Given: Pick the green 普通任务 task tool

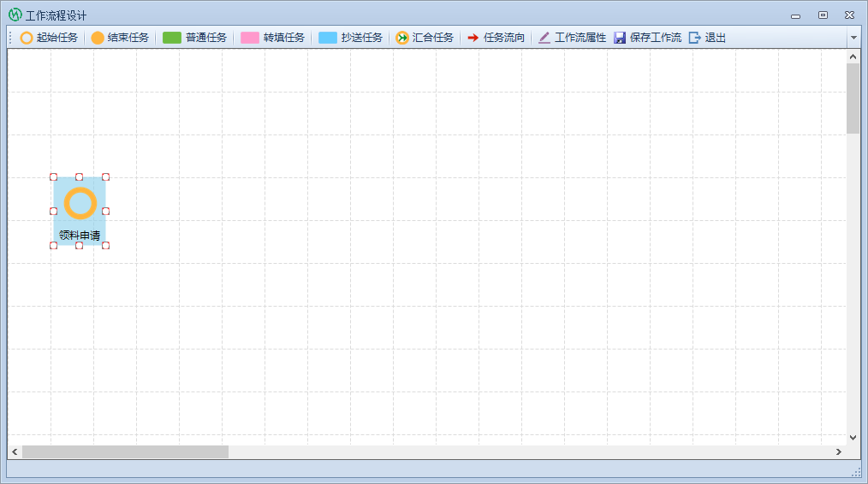Looking at the screenshot, I should tap(195, 38).
